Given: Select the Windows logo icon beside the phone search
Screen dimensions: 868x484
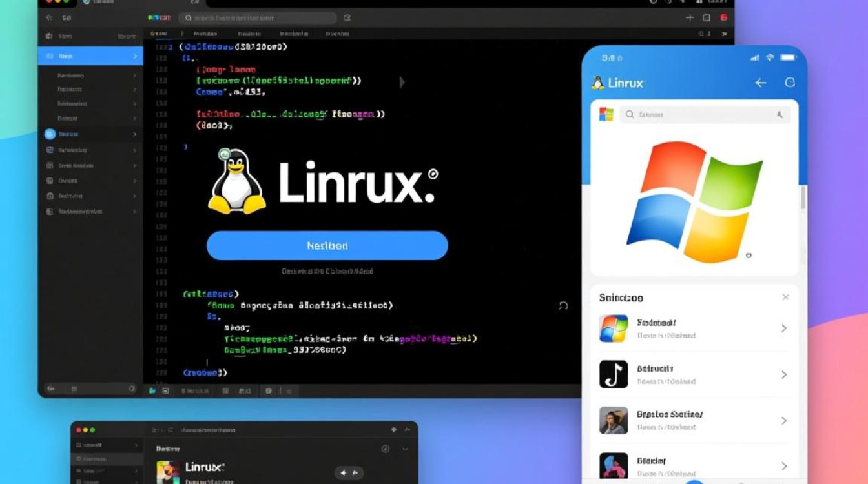Looking at the screenshot, I should pos(604,114).
